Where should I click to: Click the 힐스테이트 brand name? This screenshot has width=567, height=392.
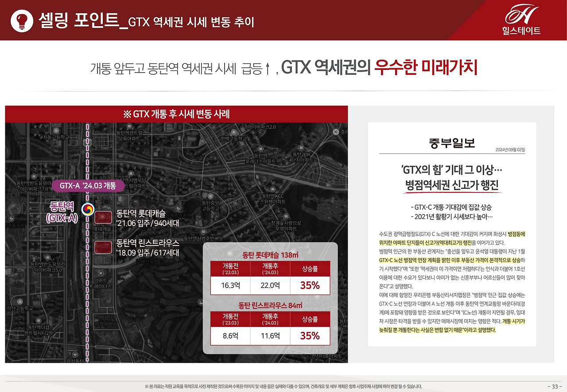(x=521, y=31)
